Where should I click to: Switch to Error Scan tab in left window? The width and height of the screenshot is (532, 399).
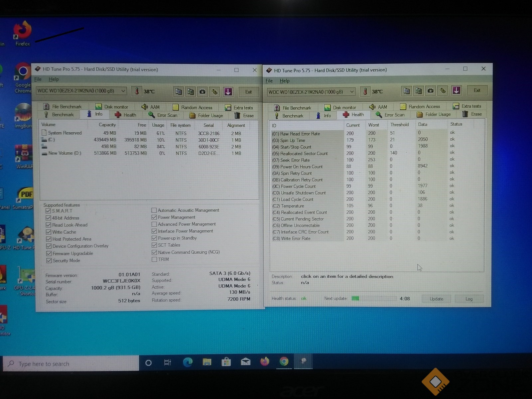coord(163,115)
